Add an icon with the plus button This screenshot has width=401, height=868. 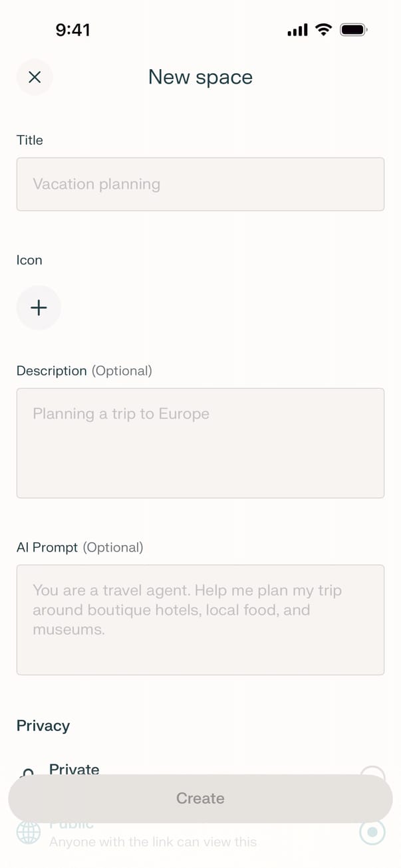(x=39, y=308)
